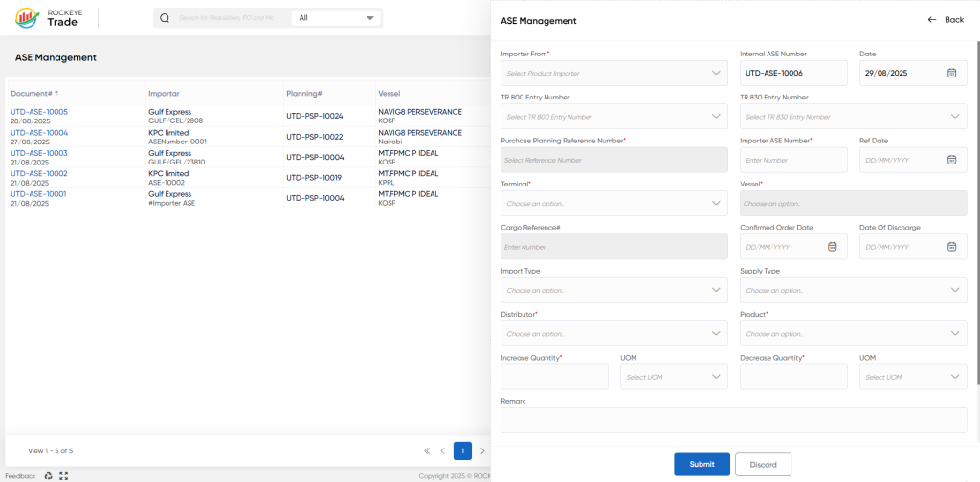Go to first page double-chevron
The width and height of the screenshot is (980, 482).
(427, 450)
